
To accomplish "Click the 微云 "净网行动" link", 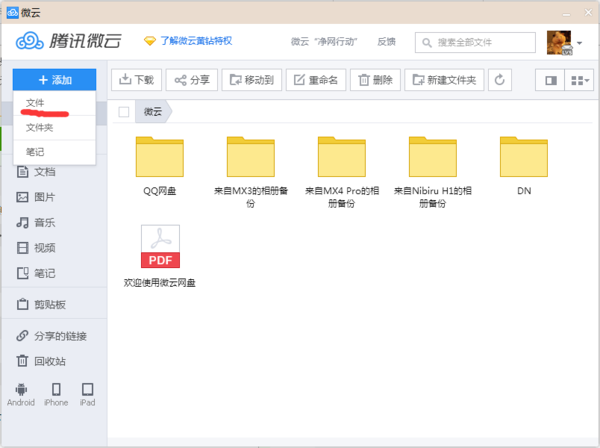I will tap(324, 42).
